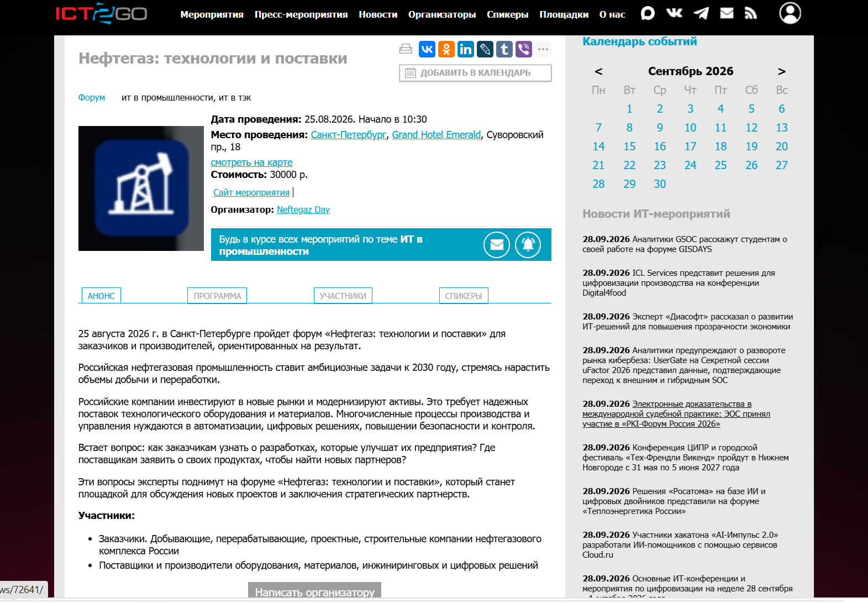Open the Новости menu item
868x603 pixels.
[378, 14]
